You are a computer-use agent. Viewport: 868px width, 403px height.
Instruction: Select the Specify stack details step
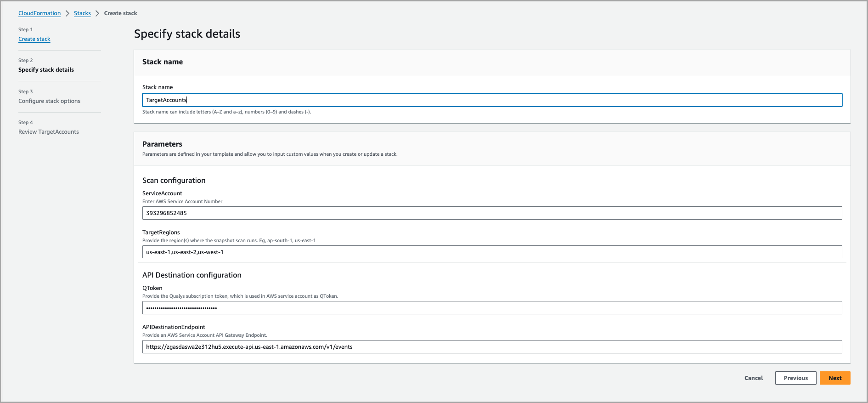[x=46, y=70]
